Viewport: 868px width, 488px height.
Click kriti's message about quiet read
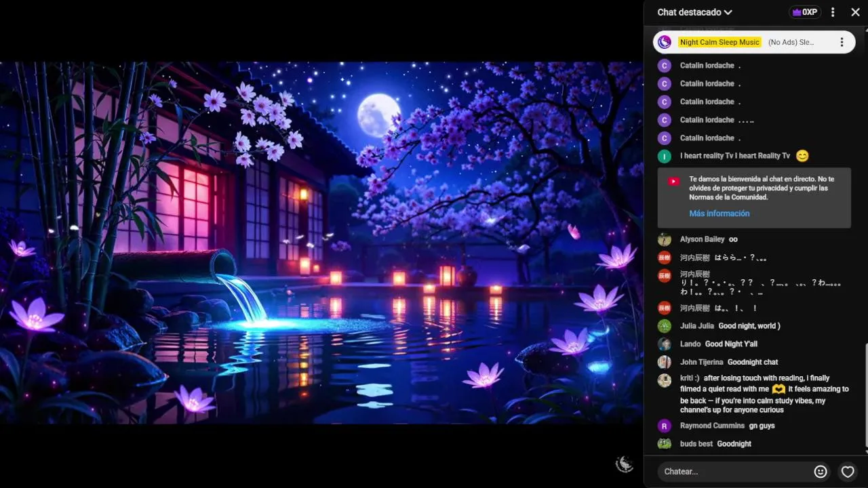tap(764, 394)
